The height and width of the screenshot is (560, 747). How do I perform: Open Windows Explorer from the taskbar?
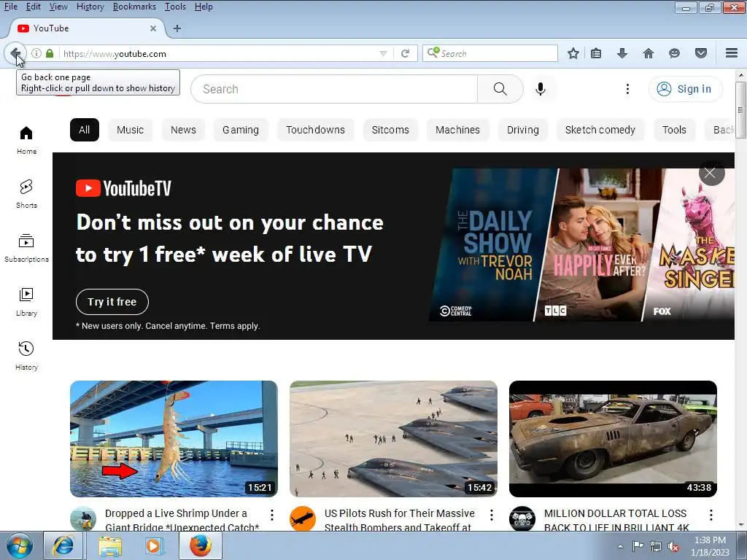pyautogui.click(x=109, y=545)
